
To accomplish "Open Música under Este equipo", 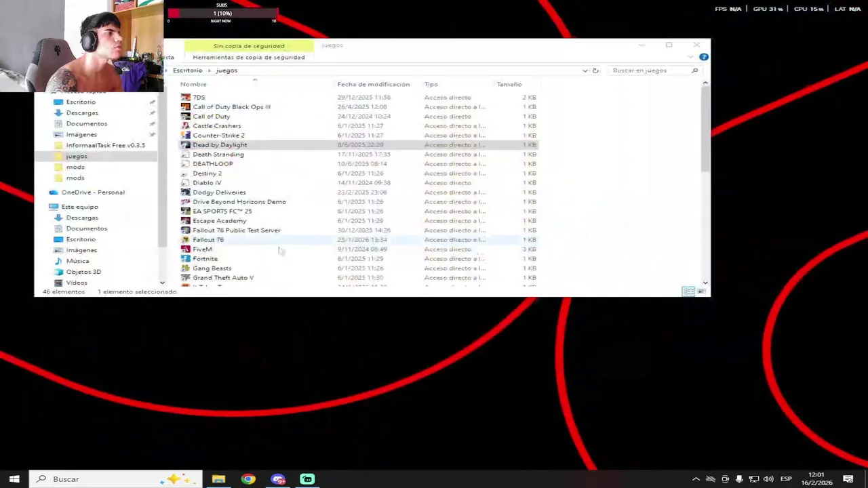I will 77,261.
